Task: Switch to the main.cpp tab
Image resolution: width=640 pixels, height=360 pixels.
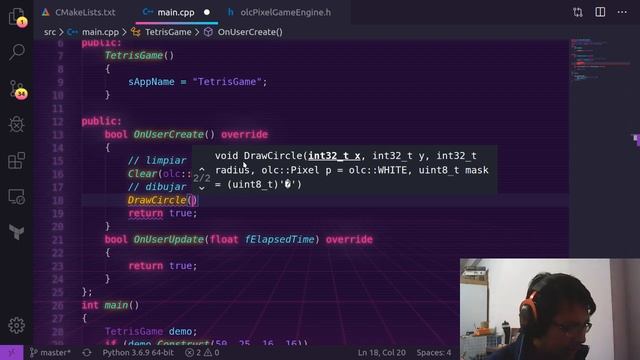Action: click(176, 12)
